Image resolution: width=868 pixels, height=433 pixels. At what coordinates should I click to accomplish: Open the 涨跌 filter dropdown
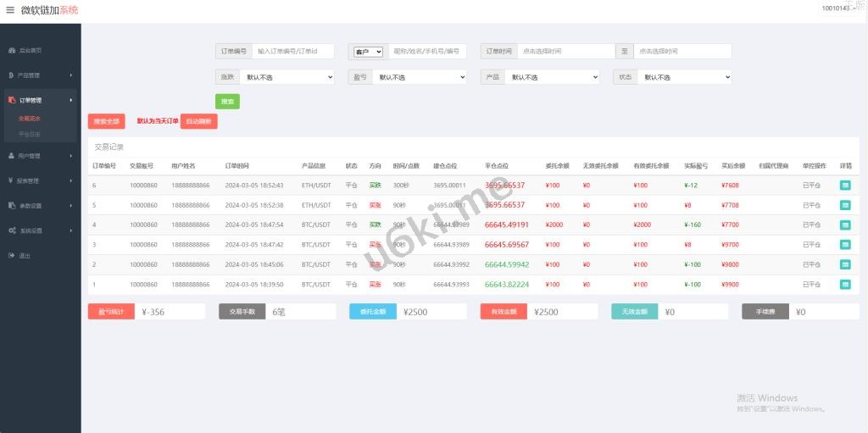287,77
